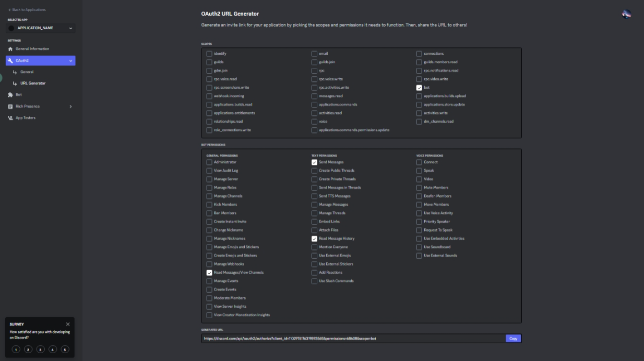Uncheck Read Message History permission
This screenshot has width=644, height=361.
pyautogui.click(x=314, y=238)
